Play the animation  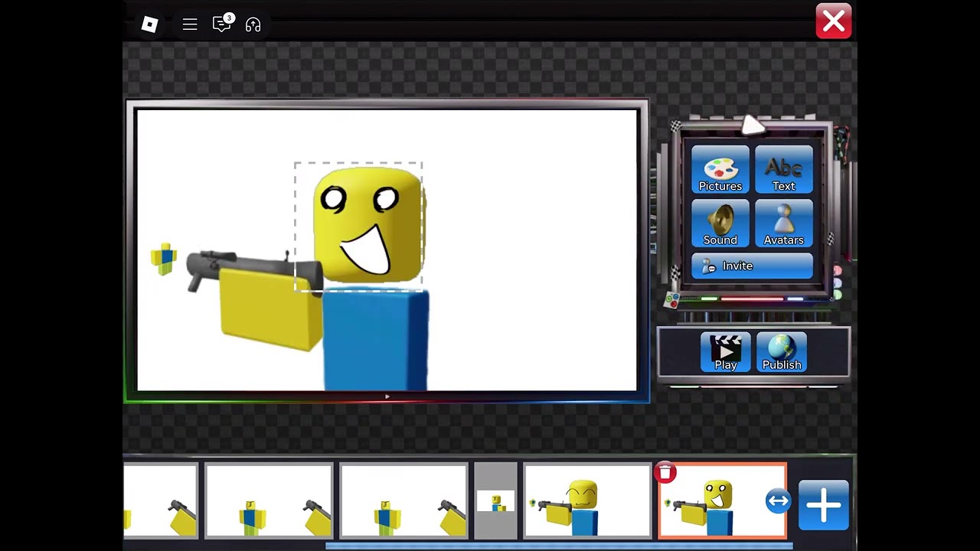(x=726, y=352)
